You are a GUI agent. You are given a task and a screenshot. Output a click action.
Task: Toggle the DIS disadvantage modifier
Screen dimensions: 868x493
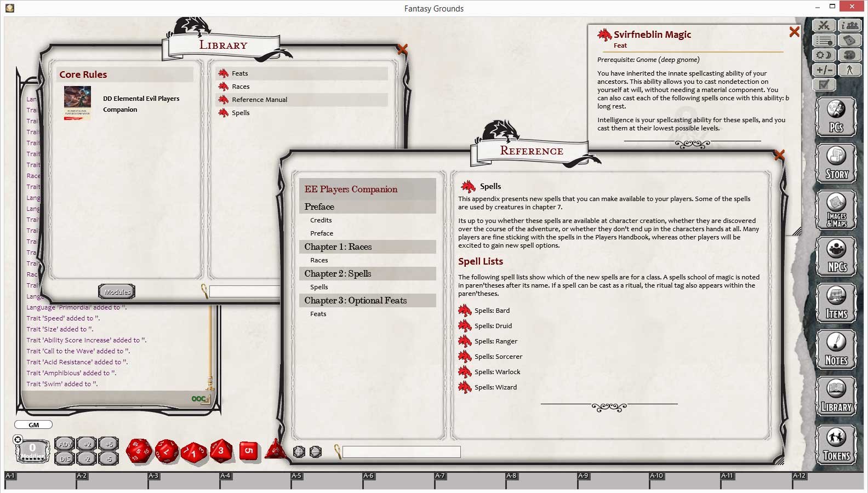pyautogui.click(x=65, y=458)
